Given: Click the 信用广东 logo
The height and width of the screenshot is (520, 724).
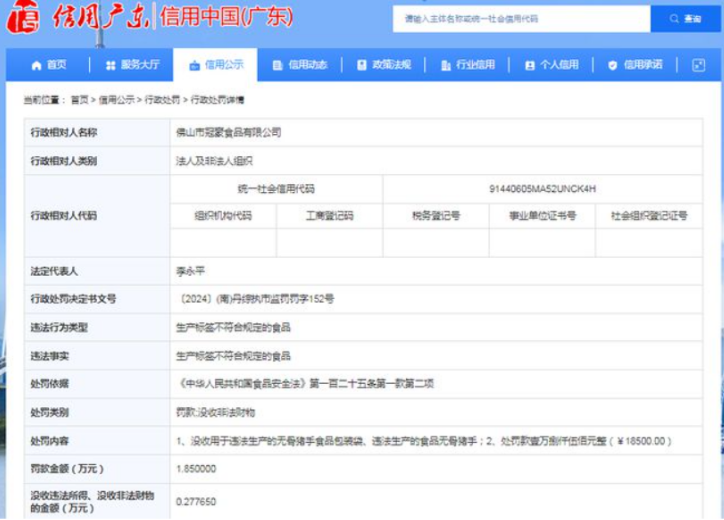Looking at the screenshot, I should [80, 19].
